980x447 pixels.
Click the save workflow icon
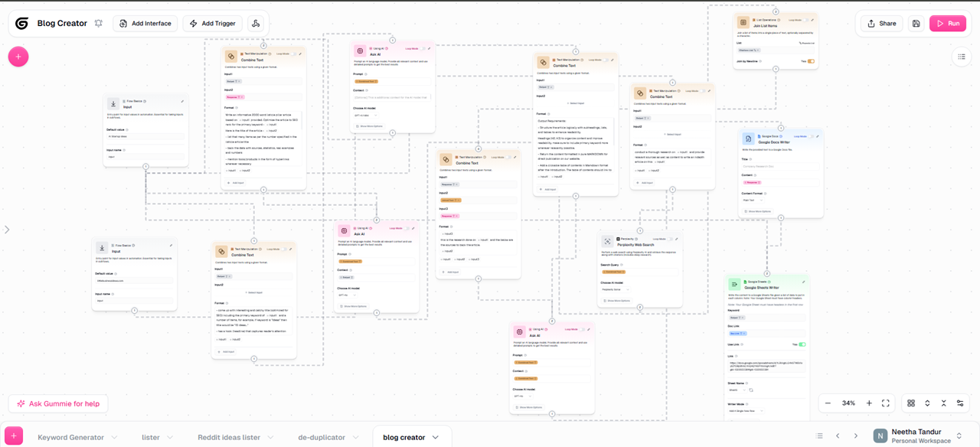coord(916,24)
